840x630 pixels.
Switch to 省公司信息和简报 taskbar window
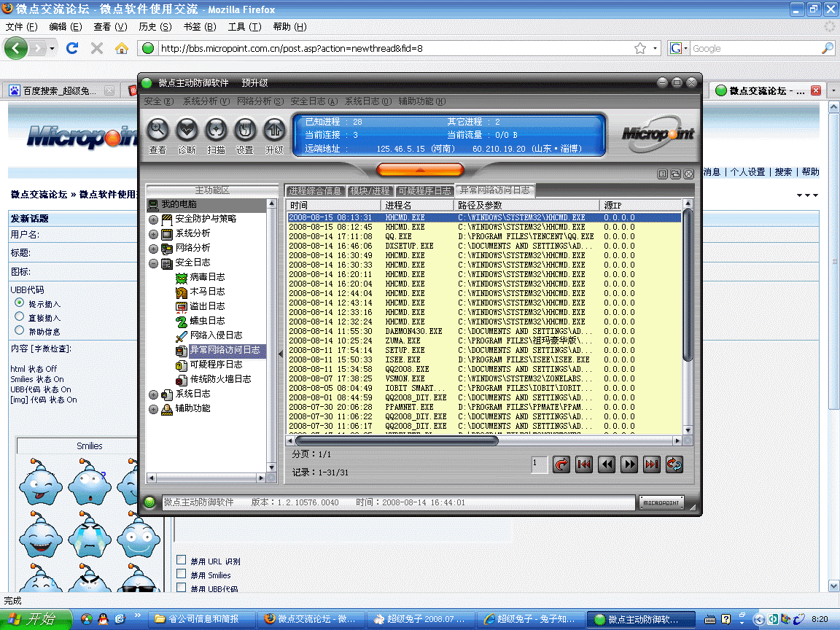[201, 619]
